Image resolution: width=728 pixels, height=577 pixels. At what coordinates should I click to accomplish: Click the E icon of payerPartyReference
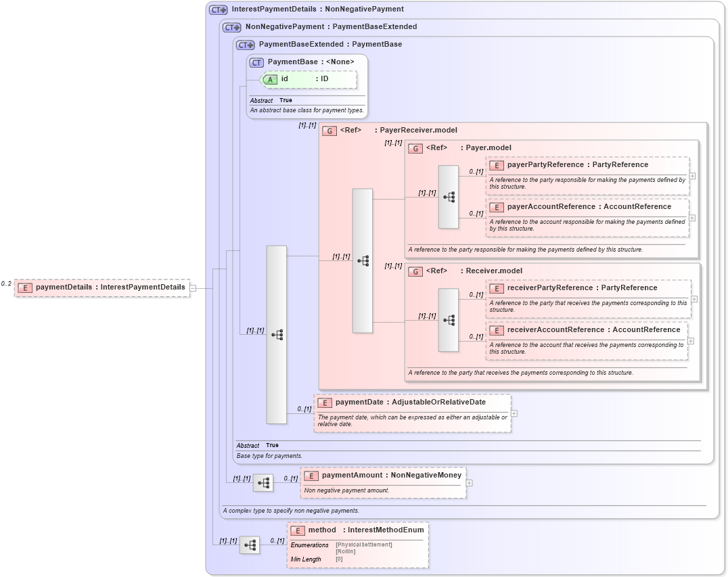click(x=497, y=166)
